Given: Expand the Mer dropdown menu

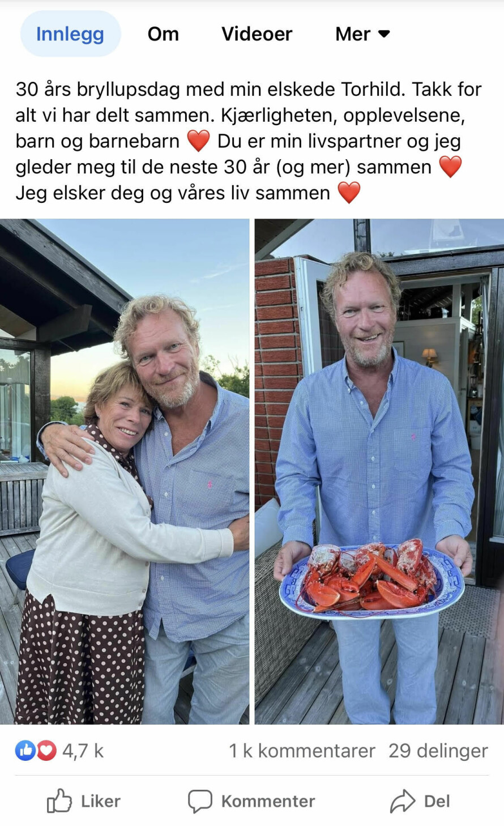Looking at the screenshot, I should point(362,34).
